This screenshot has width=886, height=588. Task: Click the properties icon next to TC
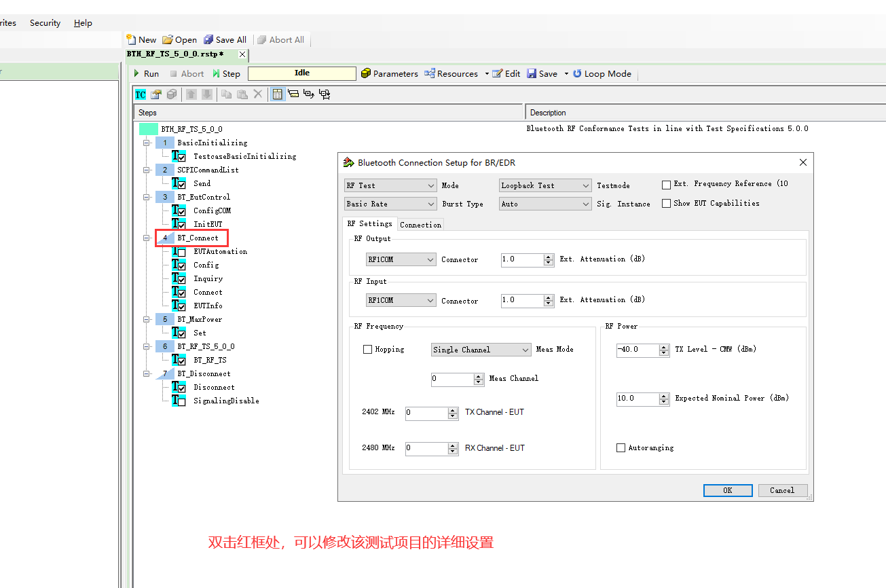[156, 94]
